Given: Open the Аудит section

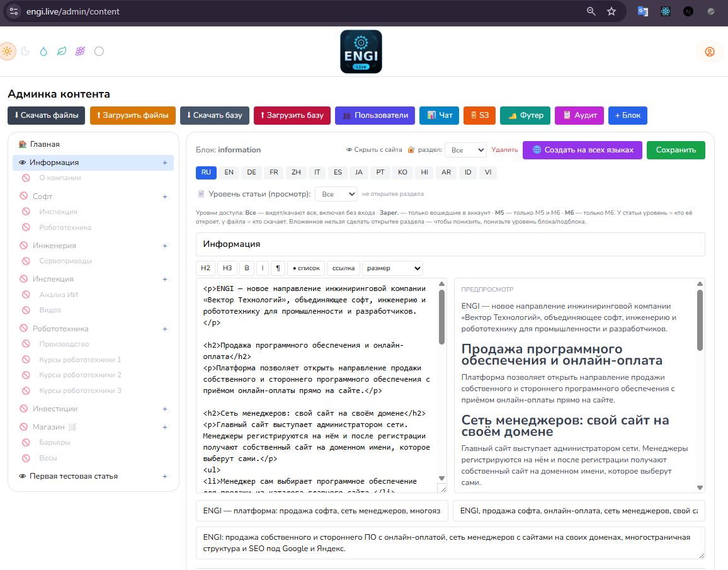Looking at the screenshot, I should 579,116.
